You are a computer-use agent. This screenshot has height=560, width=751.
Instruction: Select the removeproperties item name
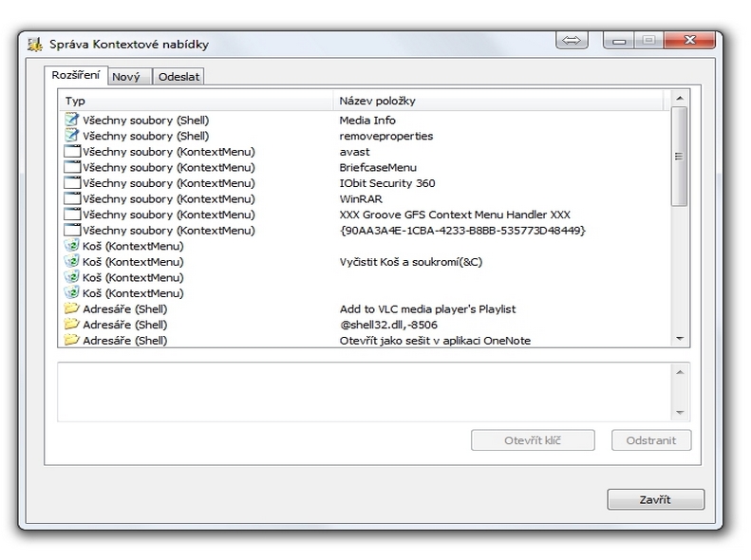386,136
